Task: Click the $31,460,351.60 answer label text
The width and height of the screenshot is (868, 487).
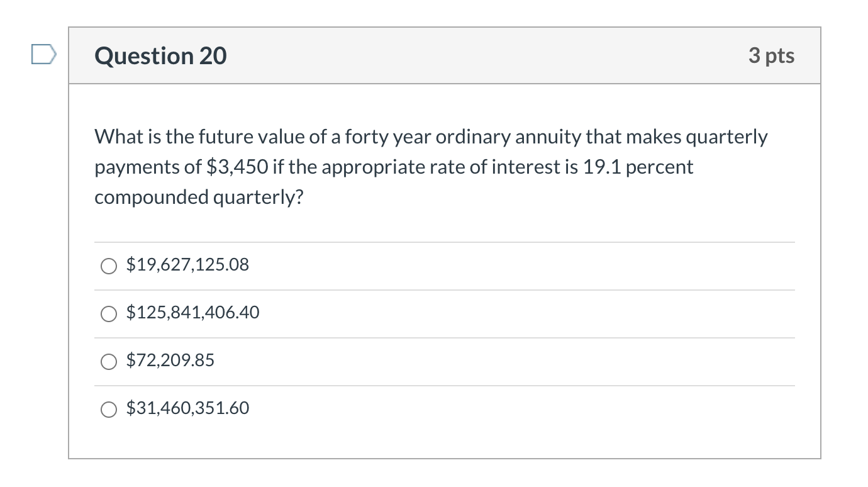Action: [187, 408]
